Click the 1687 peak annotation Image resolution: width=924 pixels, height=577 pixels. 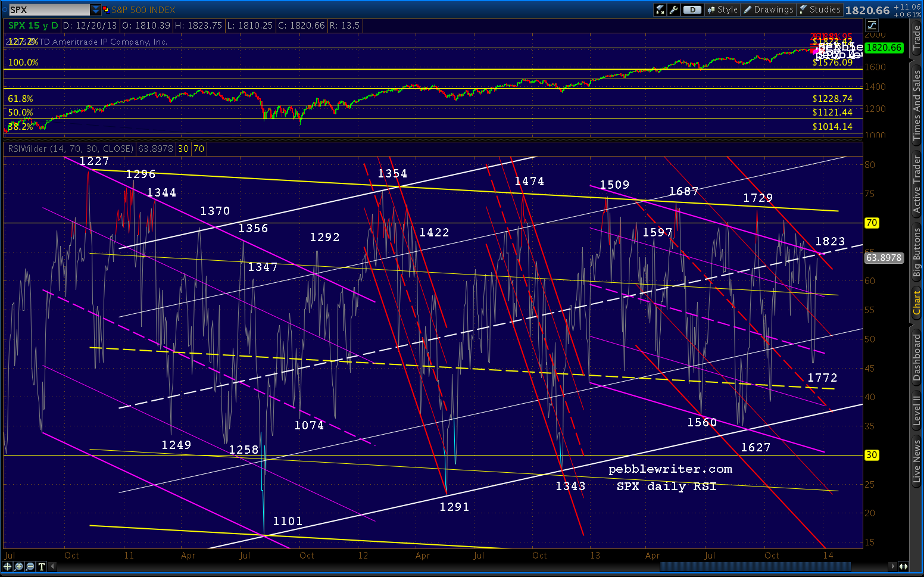coord(683,191)
